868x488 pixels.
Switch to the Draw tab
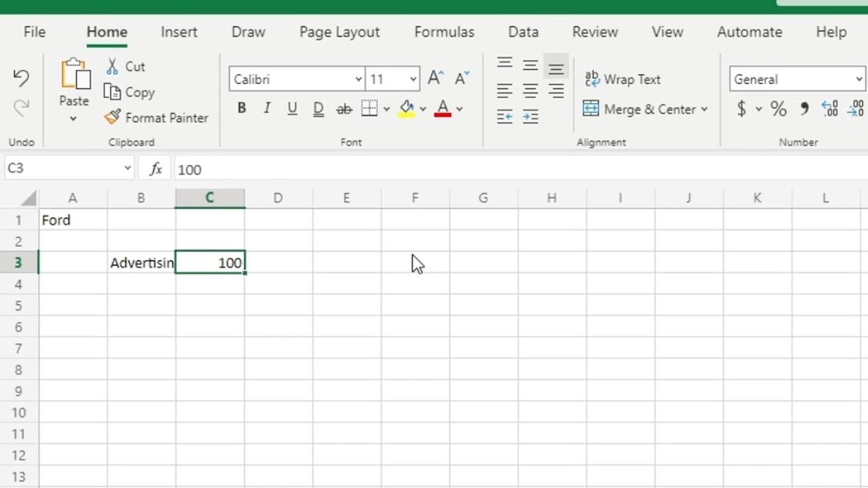(x=248, y=31)
